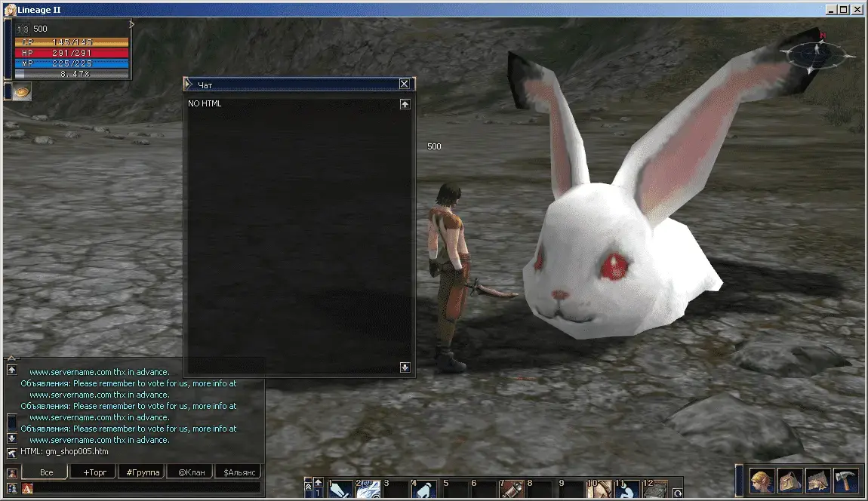This screenshot has height=501, width=868.
Task: Click the buff icon below status bars
Action: coord(22,91)
